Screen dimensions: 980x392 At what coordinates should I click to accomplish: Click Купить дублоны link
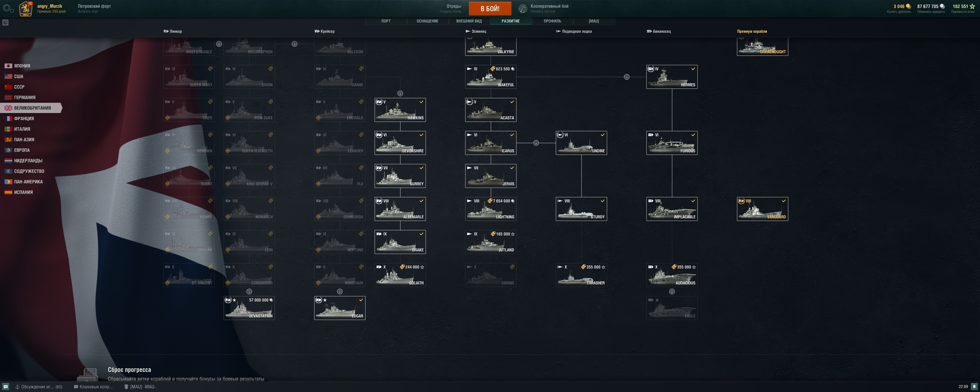(899, 12)
